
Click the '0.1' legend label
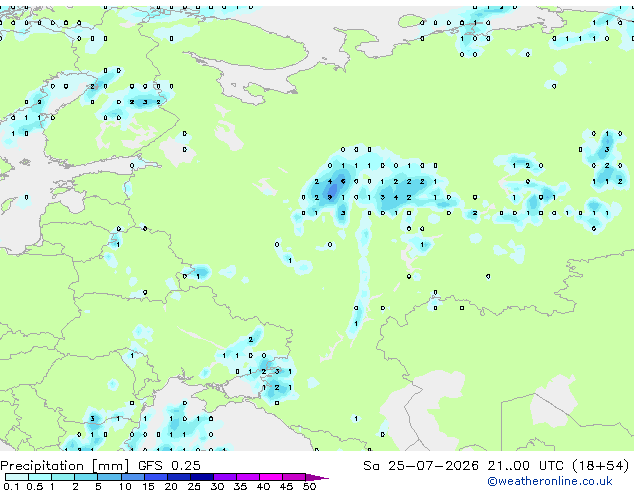click(11, 486)
